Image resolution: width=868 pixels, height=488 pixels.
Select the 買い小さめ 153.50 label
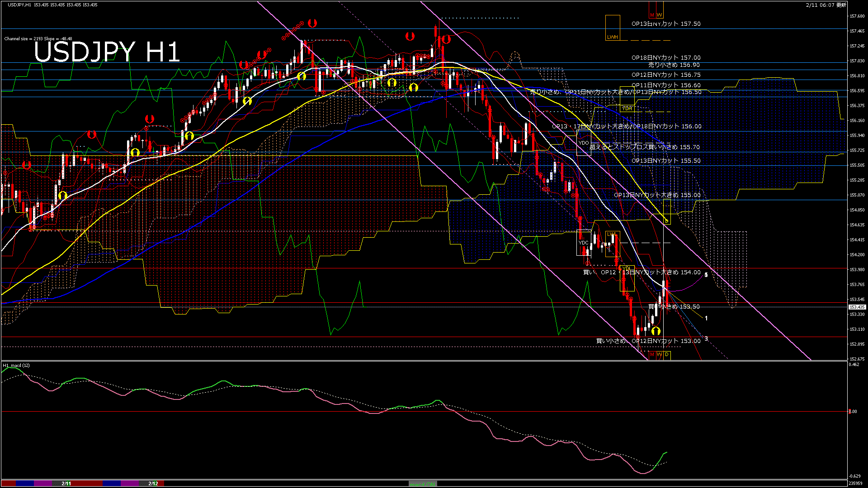pos(674,307)
